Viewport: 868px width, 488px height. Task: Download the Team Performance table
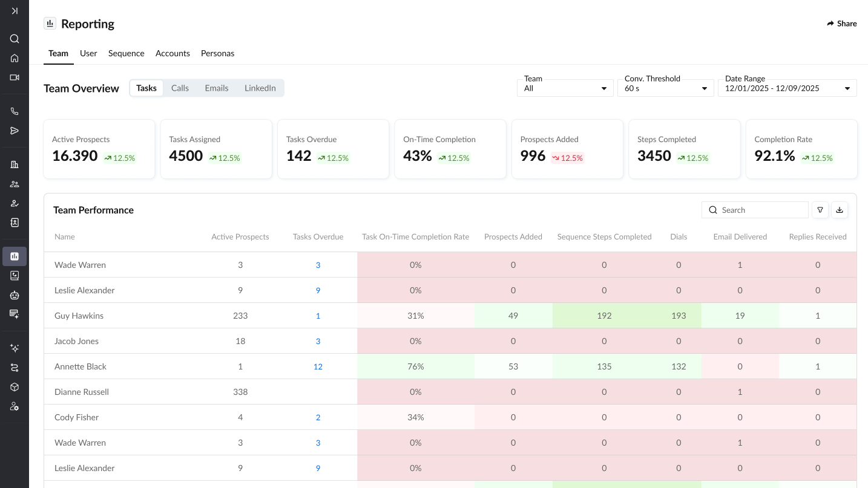(840, 210)
